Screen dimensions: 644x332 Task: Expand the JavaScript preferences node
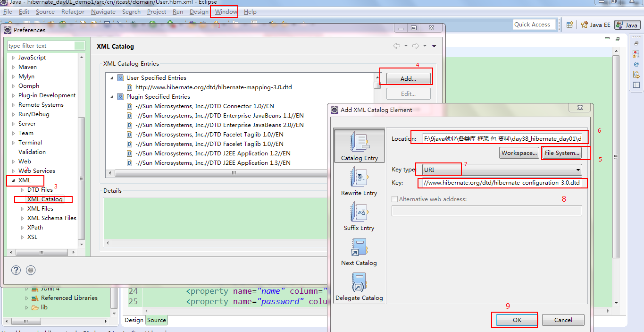(13, 58)
